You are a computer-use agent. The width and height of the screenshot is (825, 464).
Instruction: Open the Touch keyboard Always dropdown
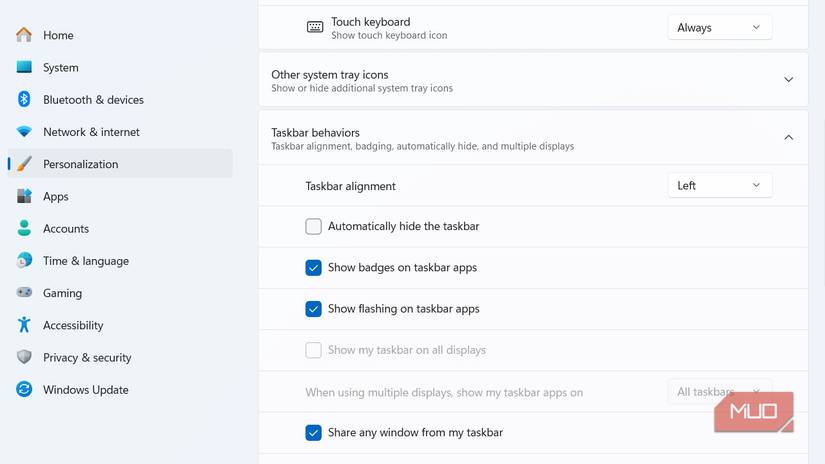click(719, 28)
